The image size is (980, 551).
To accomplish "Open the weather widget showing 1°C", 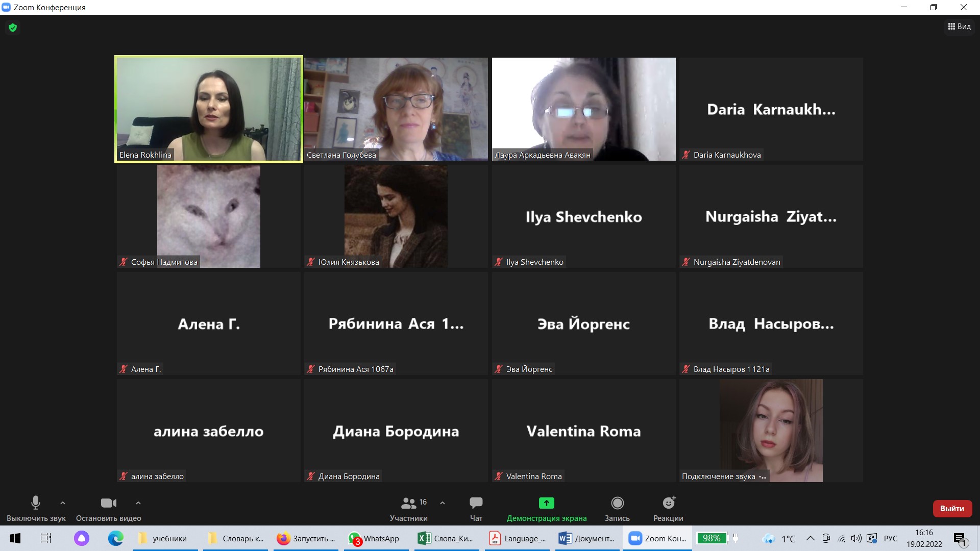I will 780,538.
